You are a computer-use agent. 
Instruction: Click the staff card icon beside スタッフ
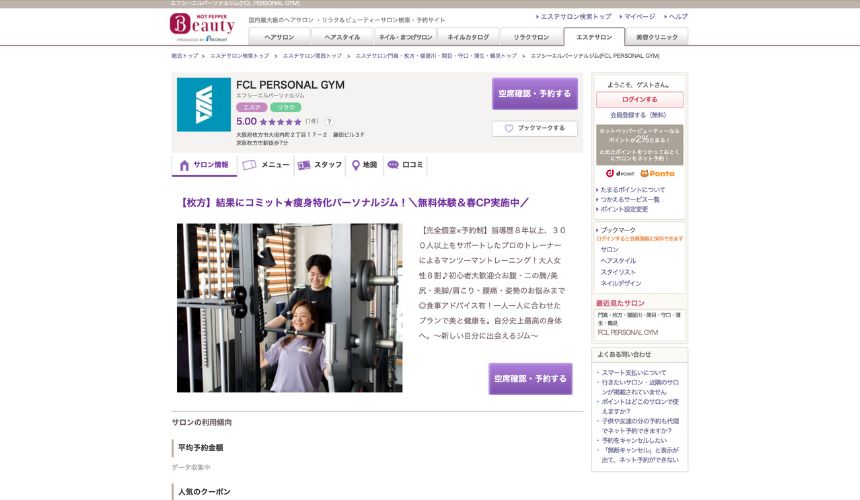click(304, 165)
